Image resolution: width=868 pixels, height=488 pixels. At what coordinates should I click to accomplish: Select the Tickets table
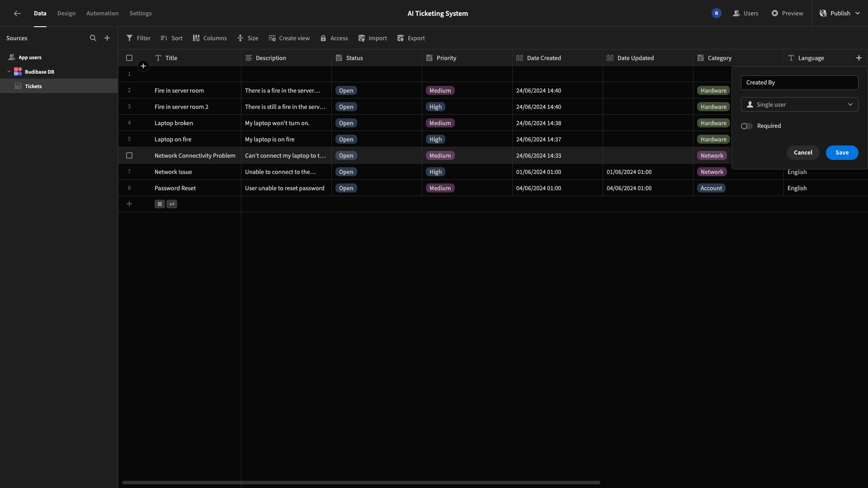(x=59, y=86)
